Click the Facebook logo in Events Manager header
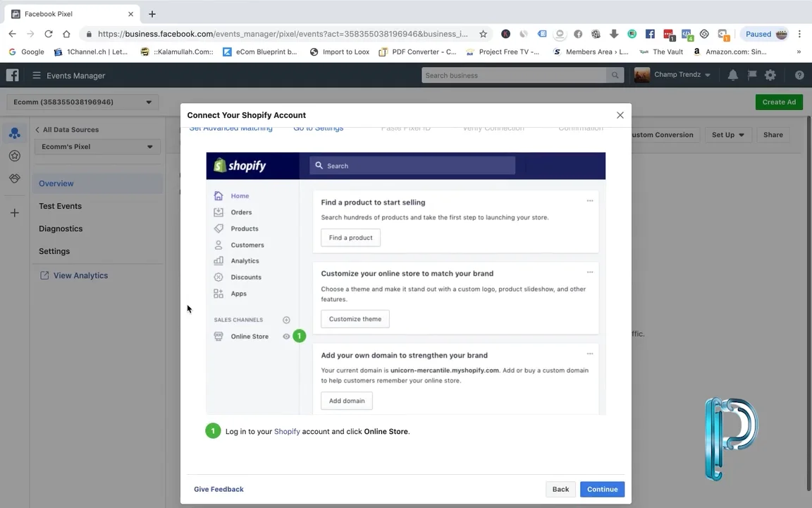Image resolution: width=812 pixels, height=508 pixels. point(13,75)
